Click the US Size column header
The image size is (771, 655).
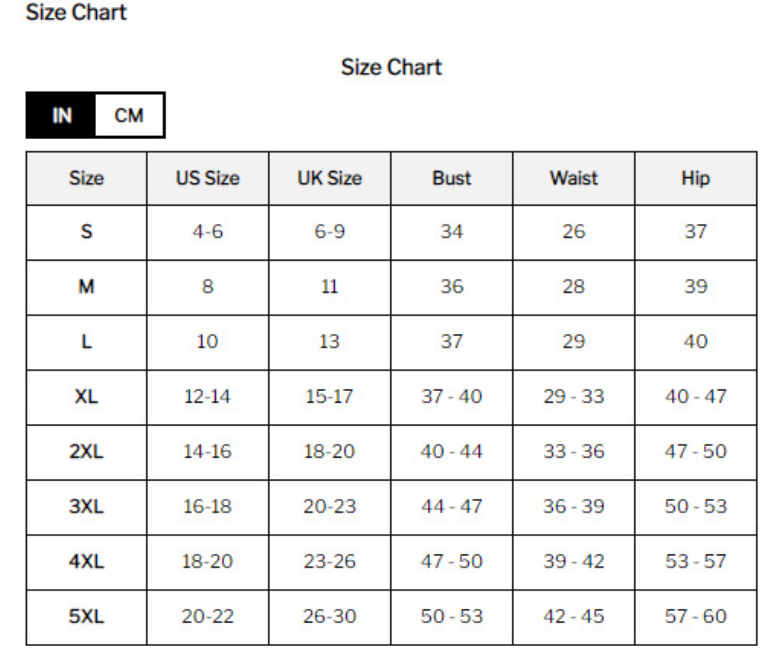tap(208, 178)
